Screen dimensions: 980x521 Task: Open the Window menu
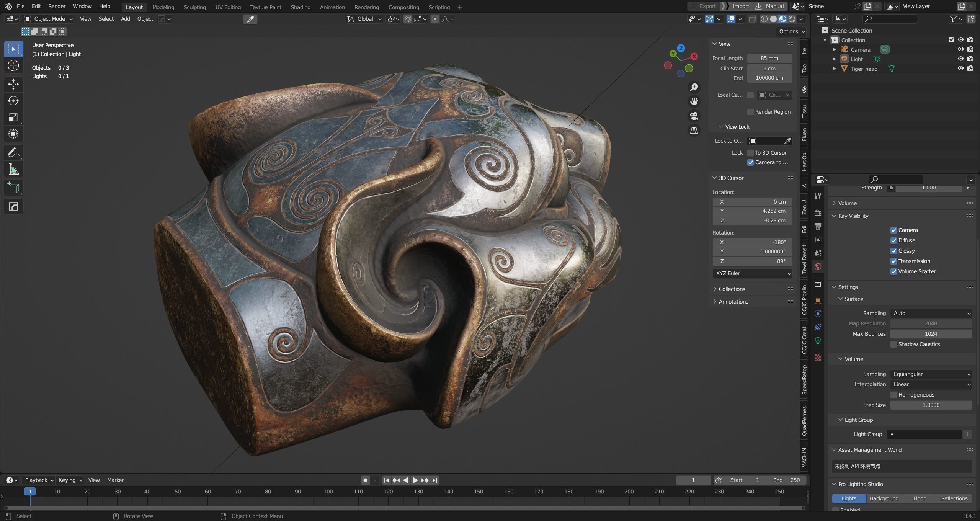[82, 7]
